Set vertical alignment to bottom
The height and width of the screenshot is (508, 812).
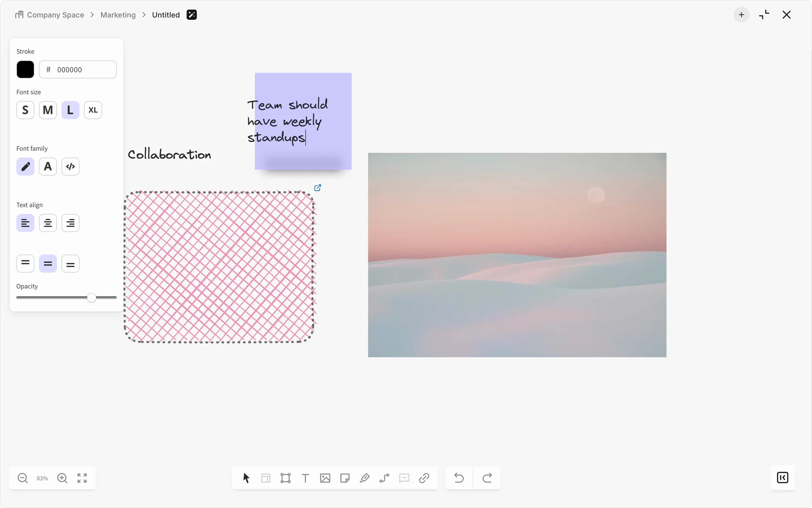pos(70,264)
